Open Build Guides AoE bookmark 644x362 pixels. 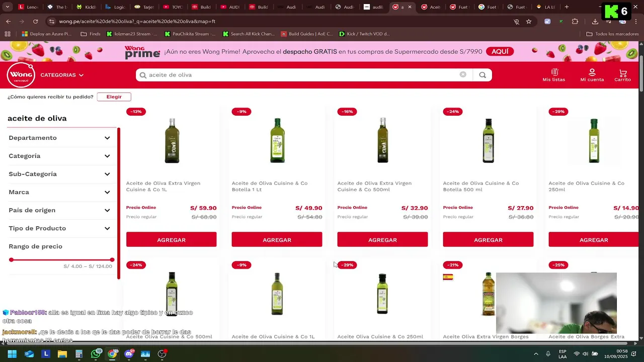(x=307, y=34)
